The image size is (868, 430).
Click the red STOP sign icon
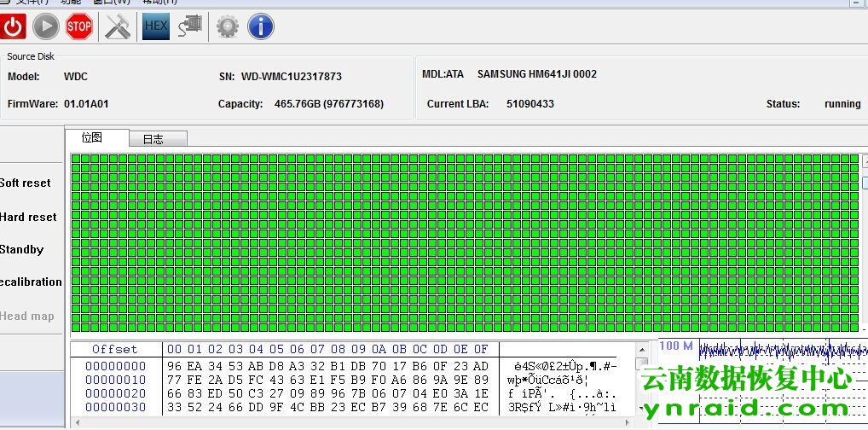point(79,27)
